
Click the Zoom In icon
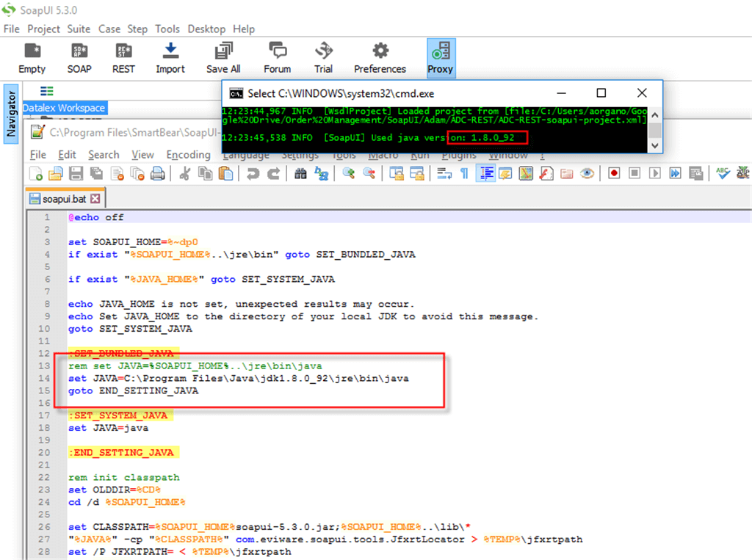tap(349, 173)
